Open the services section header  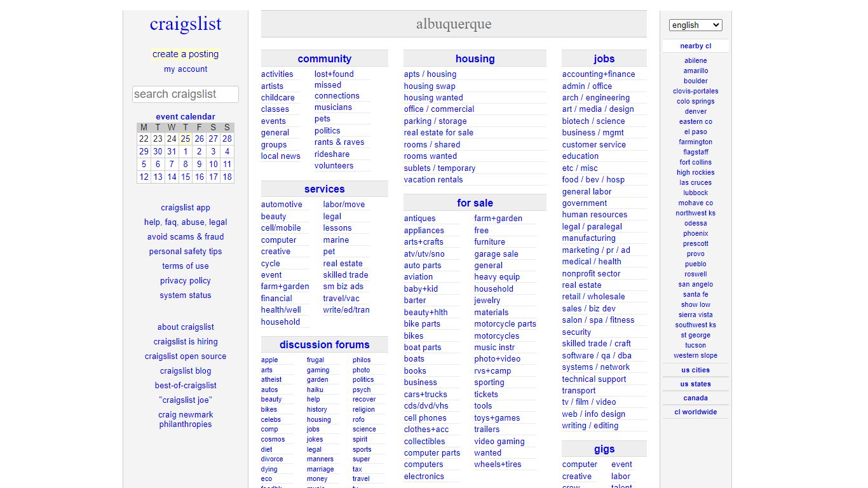click(x=324, y=189)
